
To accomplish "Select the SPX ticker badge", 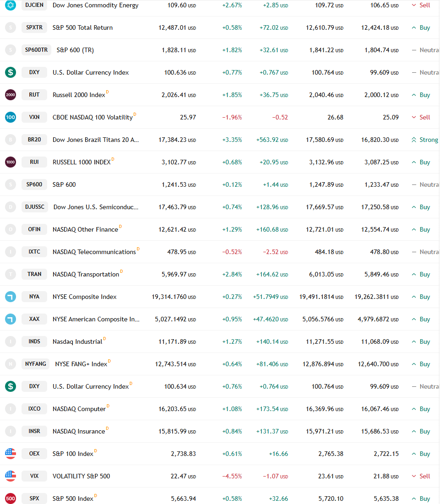I will (34, 499).
